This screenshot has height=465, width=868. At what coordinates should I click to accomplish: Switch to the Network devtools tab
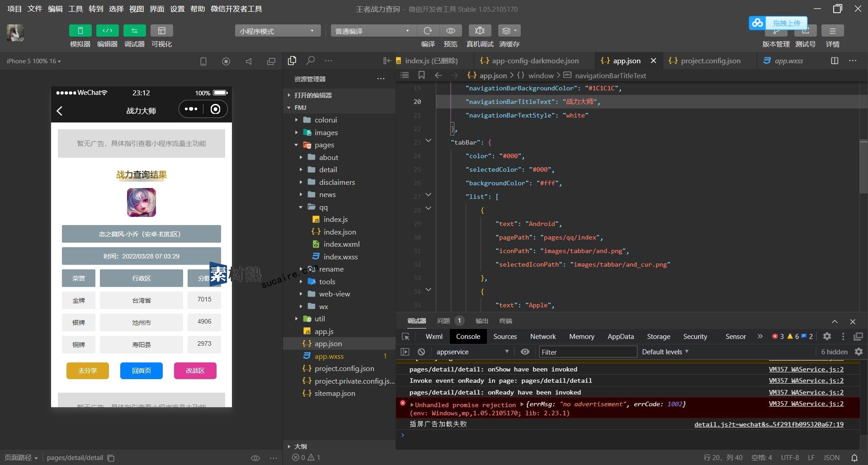(542, 336)
